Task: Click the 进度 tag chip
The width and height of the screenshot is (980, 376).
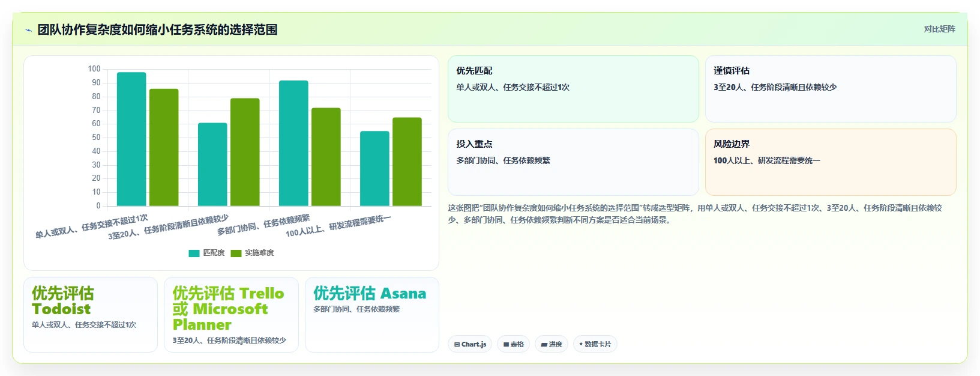Action: [552, 344]
